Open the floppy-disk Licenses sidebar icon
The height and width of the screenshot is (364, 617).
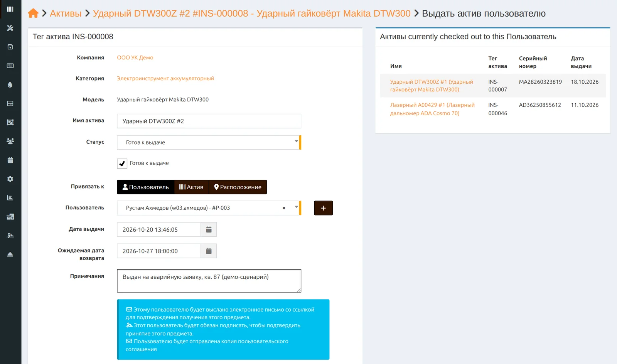10,47
